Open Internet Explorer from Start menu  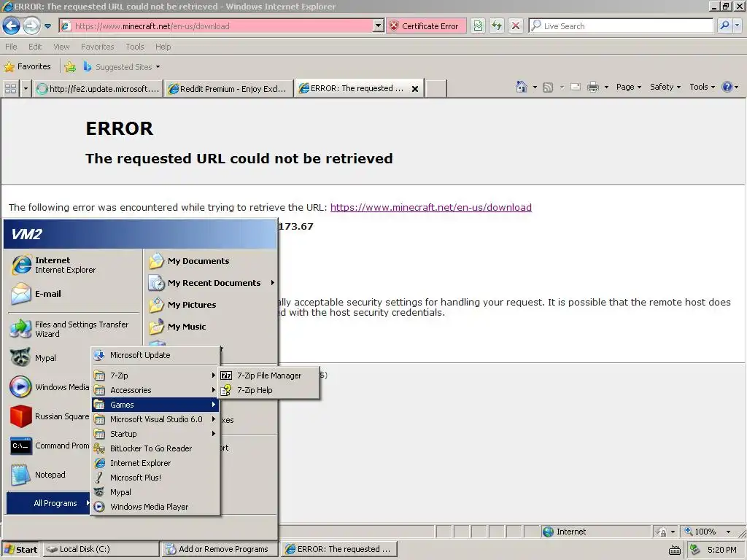74,265
